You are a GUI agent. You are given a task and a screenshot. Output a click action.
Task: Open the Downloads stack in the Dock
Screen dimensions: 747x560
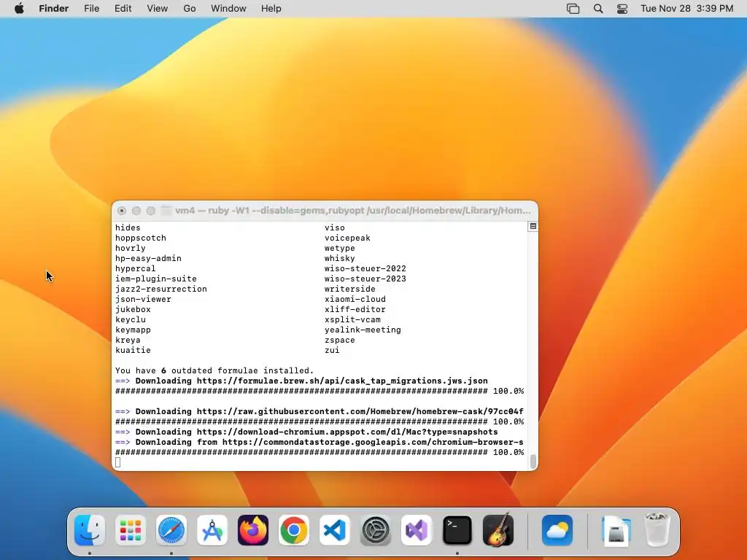coord(616,530)
